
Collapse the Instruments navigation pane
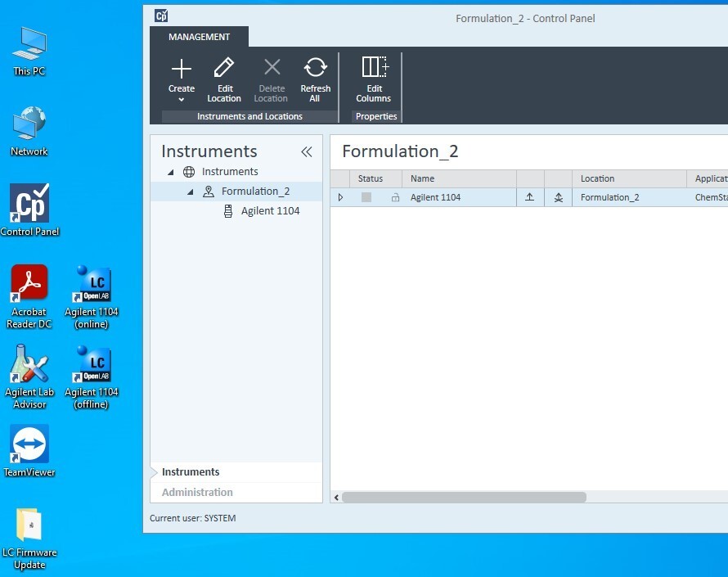click(307, 151)
